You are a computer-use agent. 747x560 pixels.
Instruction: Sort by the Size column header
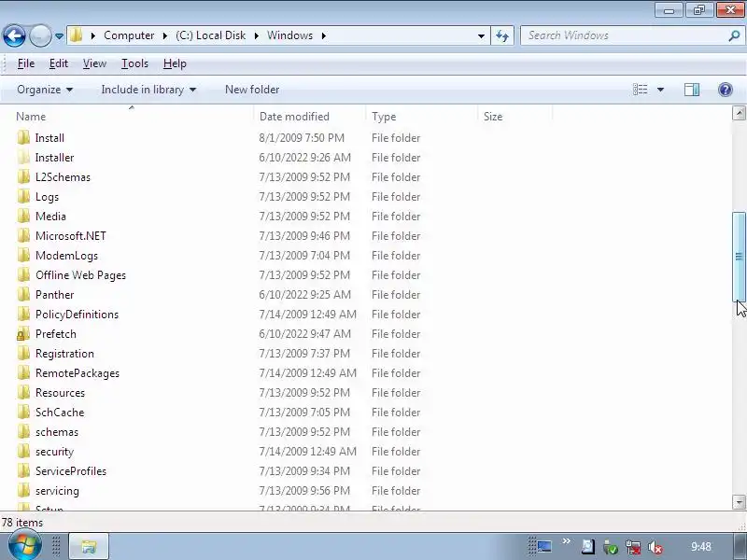click(493, 117)
